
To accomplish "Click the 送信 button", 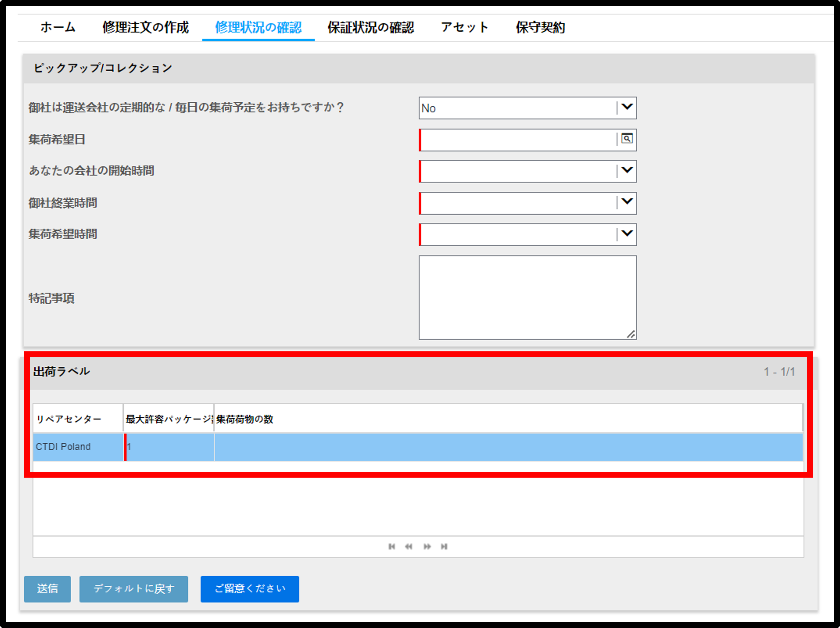I will pyautogui.click(x=47, y=589).
